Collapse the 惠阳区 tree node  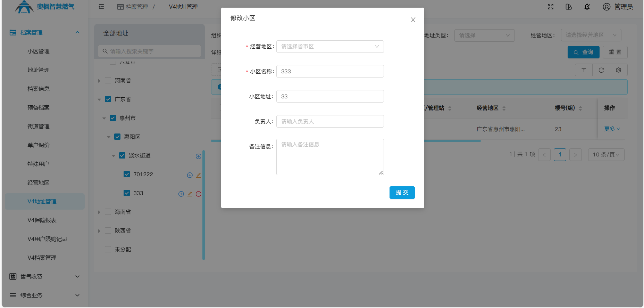tap(109, 137)
